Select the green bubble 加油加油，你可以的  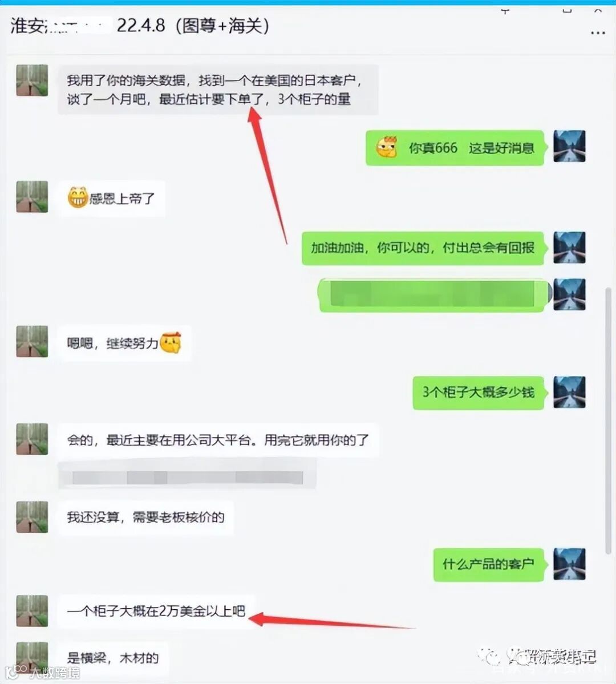(423, 248)
